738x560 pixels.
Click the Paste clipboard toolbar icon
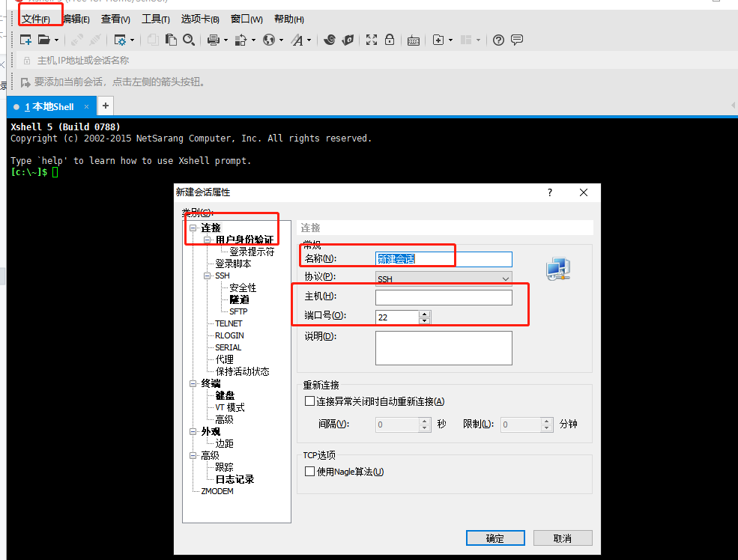(171, 40)
